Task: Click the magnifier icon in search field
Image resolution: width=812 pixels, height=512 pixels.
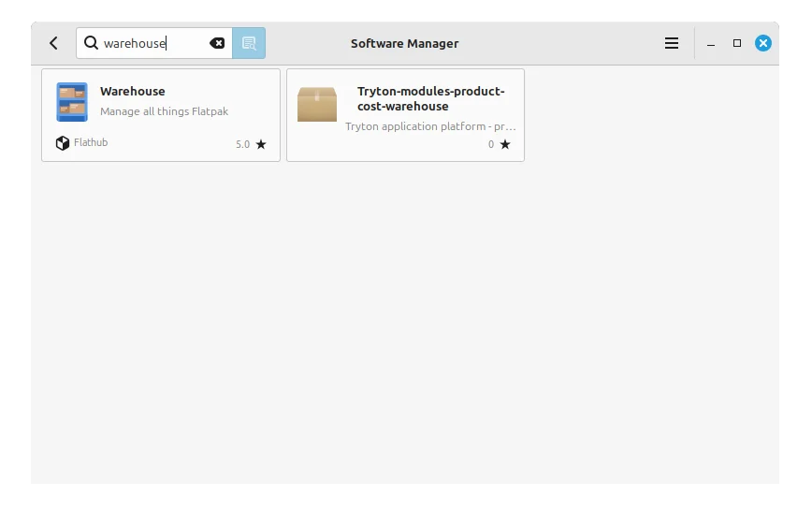Action: click(x=91, y=42)
